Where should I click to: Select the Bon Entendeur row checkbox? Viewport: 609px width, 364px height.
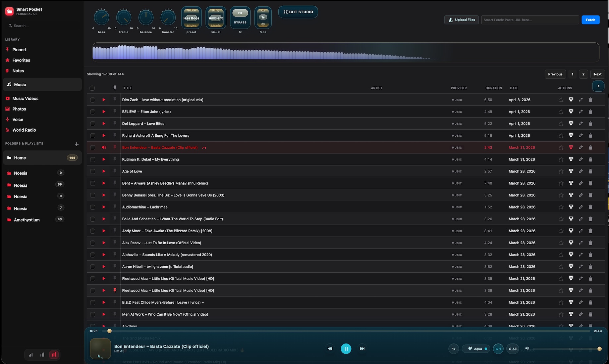pos(92,148)
